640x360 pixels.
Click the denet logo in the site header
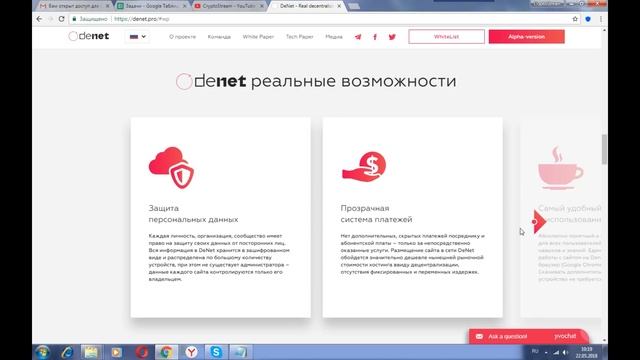(89, 36)
